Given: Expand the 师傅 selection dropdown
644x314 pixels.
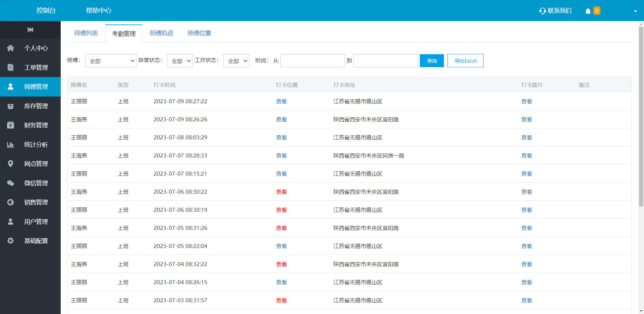Looking at the screenshot, I should 111,61.
